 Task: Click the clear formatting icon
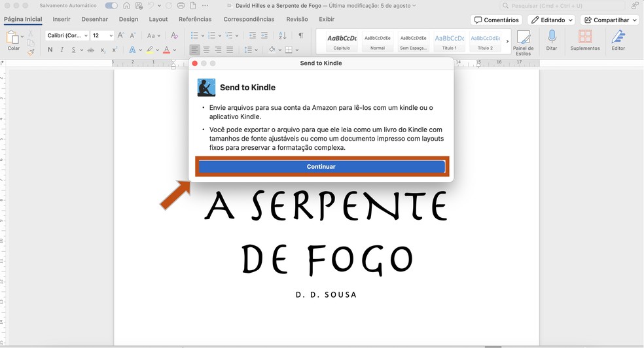[x=174, y=35]
